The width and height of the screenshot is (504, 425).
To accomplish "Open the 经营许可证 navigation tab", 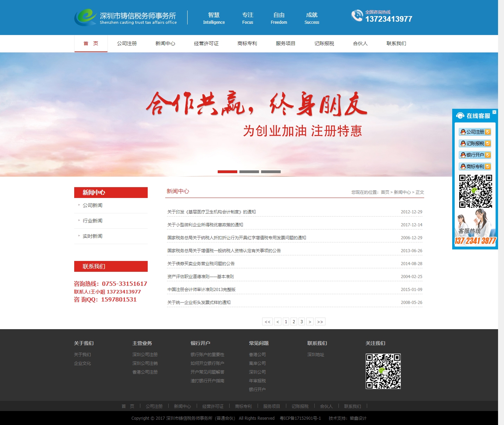I will click(x=206, y=43).
